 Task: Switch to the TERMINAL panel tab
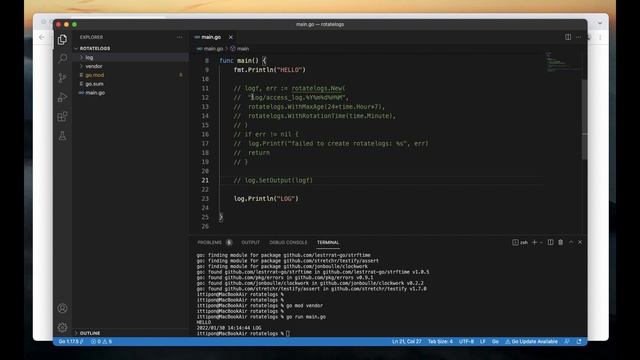[x=328, y=242]
